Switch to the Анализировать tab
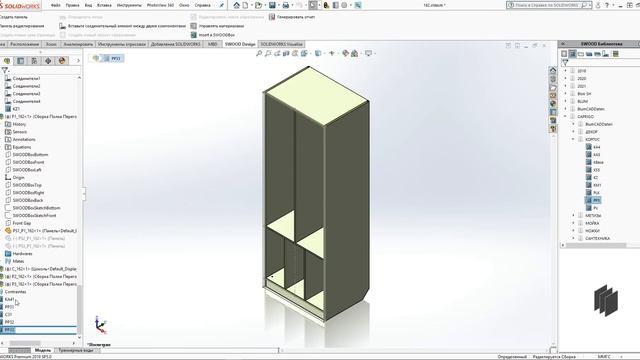Viewport: 640px width, 360px height. coord(78,44)
